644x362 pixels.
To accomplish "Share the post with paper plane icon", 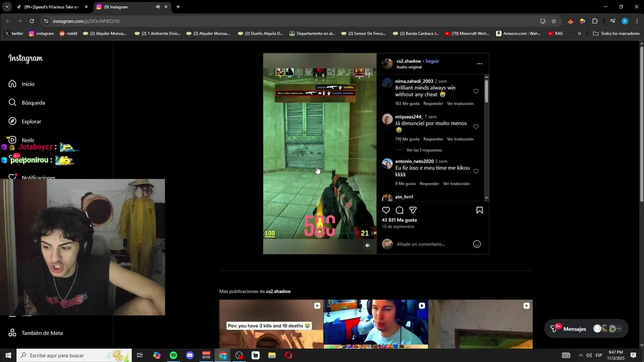I will coord(413,210).
